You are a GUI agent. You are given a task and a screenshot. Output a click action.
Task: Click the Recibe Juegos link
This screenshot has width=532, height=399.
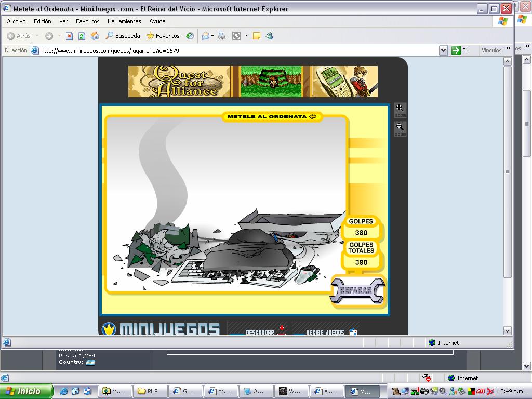(325, 332)
